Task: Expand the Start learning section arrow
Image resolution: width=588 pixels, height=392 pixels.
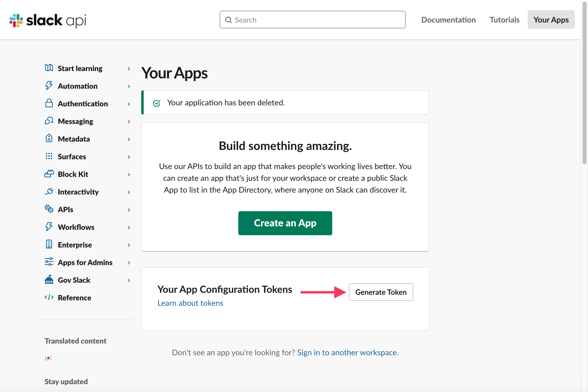Action: coord(129,69)
